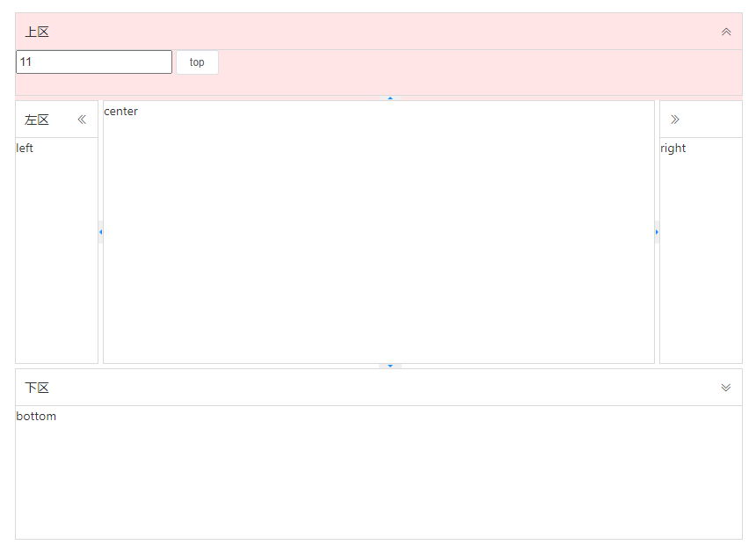Click the 左区 panel title

tap(37, 120)
